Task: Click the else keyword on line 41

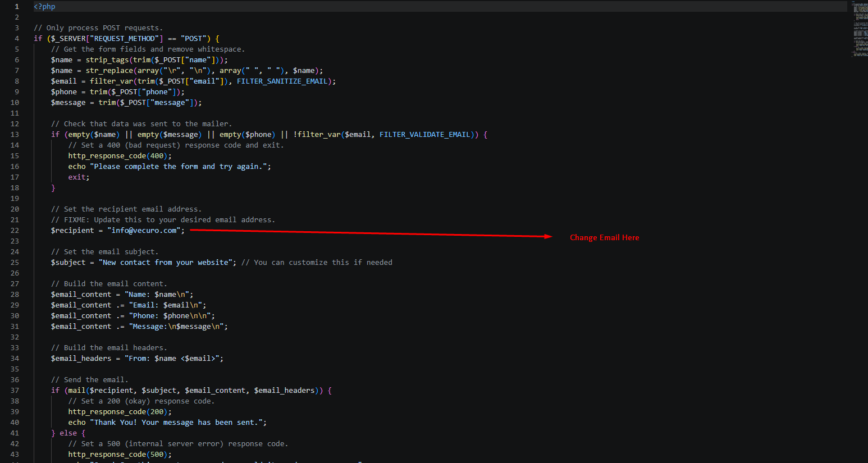Action: pyautogui.click(x=68, y=433)
